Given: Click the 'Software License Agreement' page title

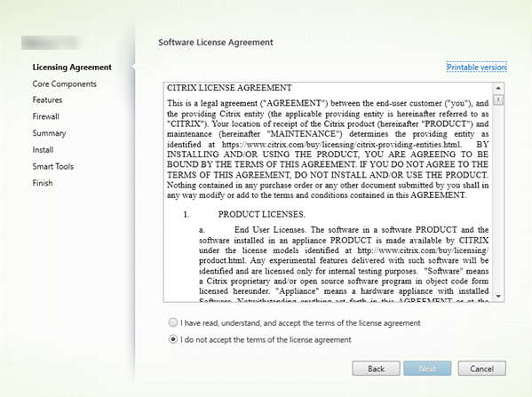Looking at the screenshot, I should pos(216,43).
